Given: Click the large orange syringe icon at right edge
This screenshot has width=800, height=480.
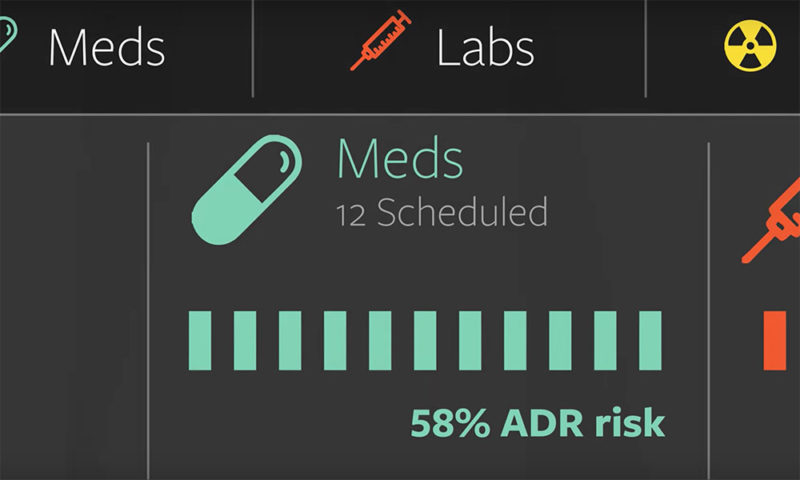Looking at the screenshot, I should (771, 220).
